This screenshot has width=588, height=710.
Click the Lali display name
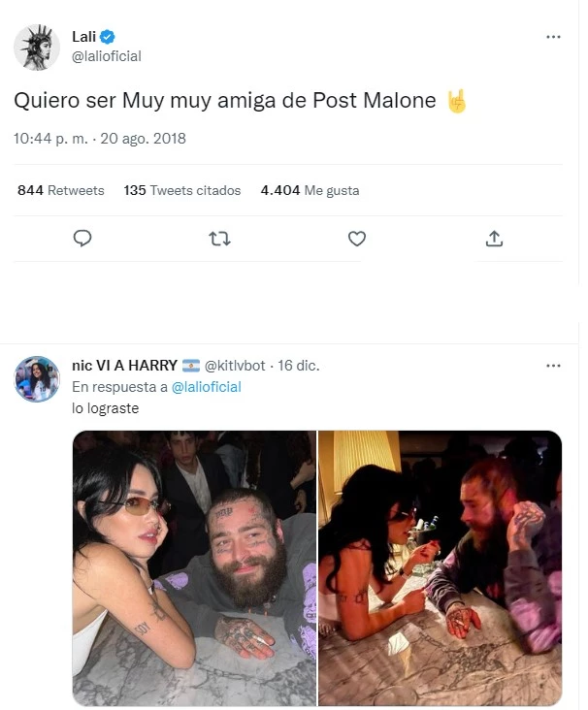(x=83, y=37)
